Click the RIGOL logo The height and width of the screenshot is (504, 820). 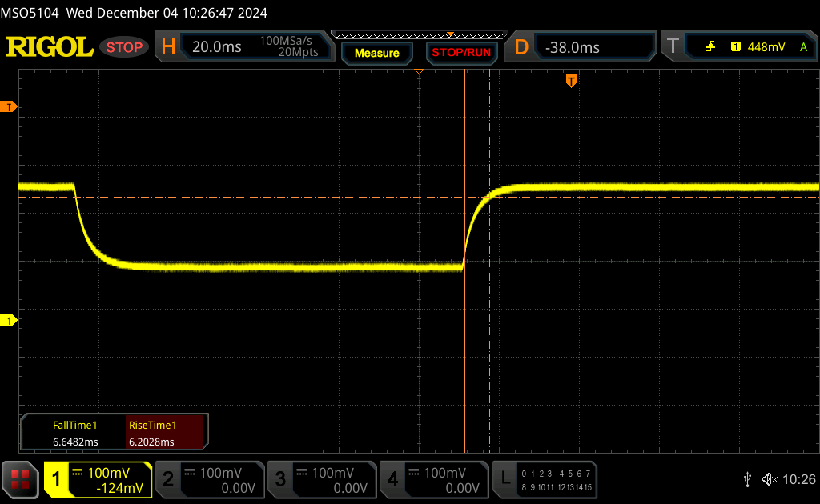click(50, 47)
